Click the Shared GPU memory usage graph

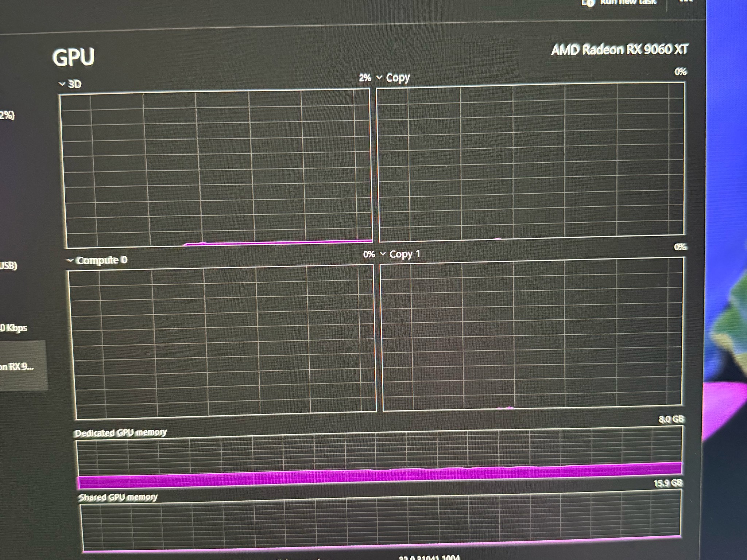(380, 521)
